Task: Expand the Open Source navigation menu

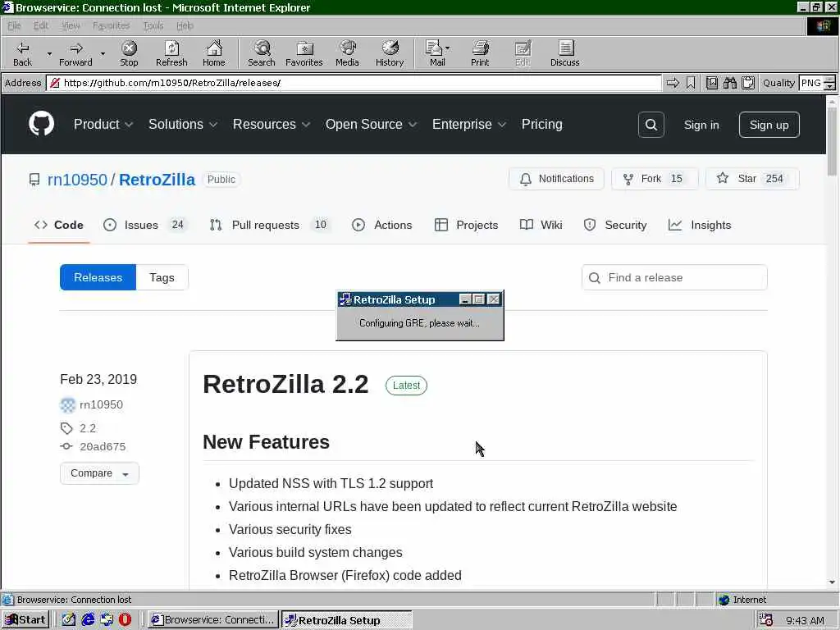Action: coord(371,125)
